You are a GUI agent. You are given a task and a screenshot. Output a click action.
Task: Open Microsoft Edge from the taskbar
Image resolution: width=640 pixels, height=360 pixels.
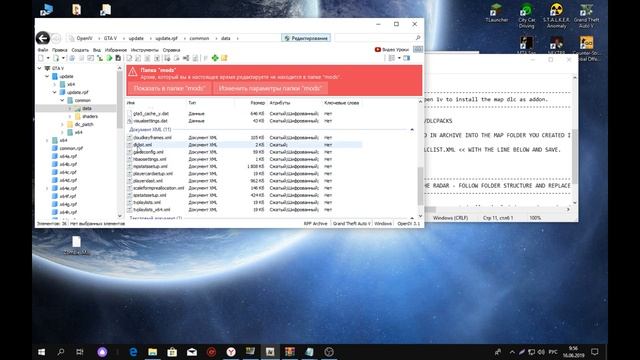133,352
